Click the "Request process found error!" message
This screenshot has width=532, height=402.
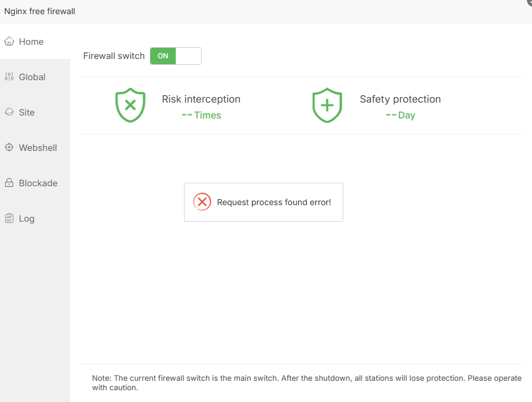[x=274, y=202]
